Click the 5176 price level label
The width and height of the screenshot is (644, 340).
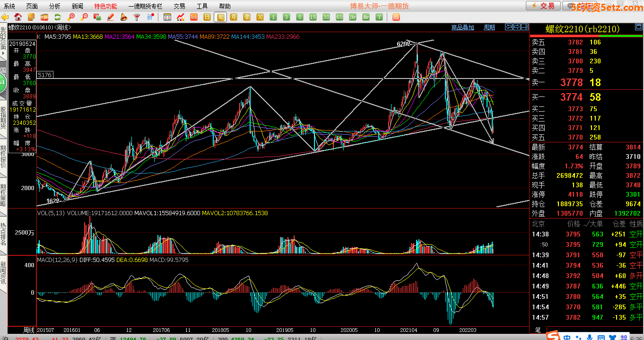[44, 75]
